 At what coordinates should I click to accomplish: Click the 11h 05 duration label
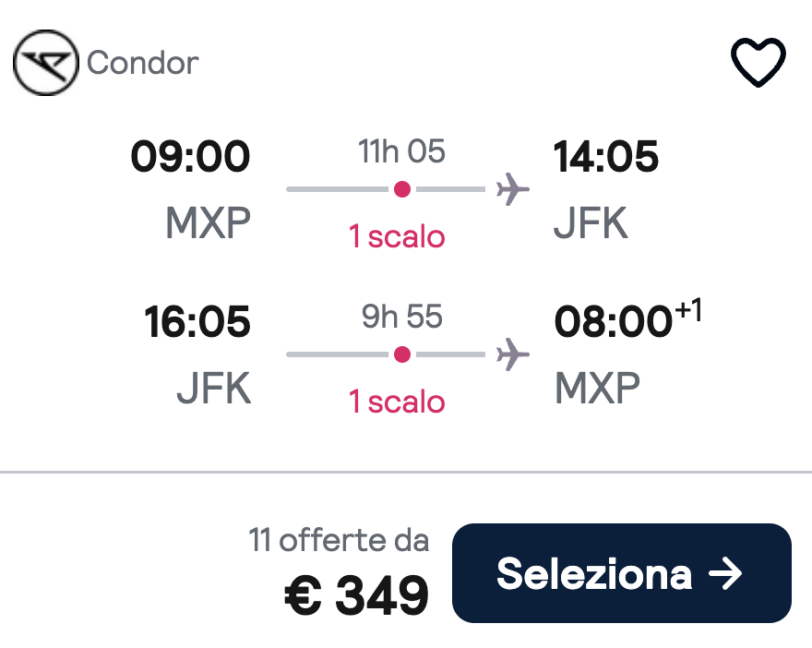pyautogui.click(x=402, y=151)
